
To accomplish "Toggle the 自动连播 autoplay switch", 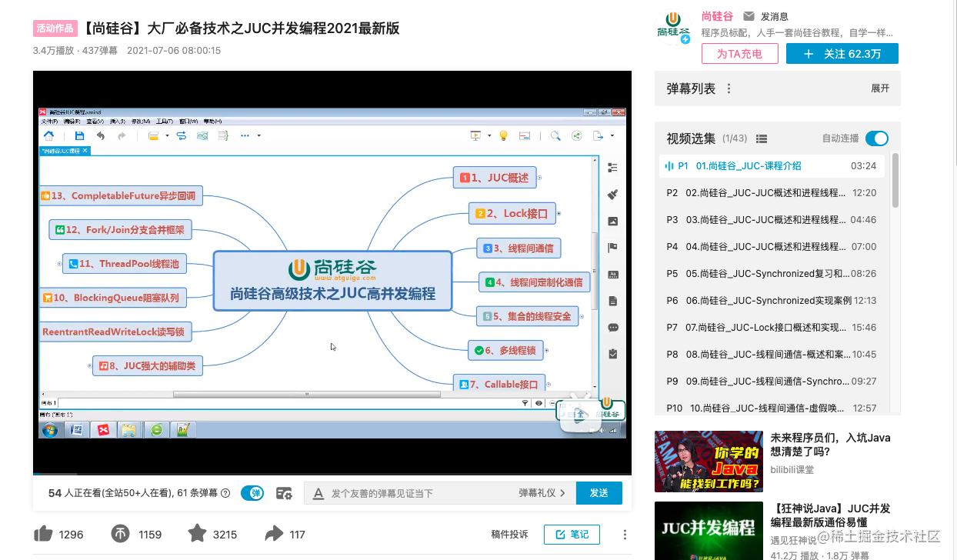I will coord(875,138).
